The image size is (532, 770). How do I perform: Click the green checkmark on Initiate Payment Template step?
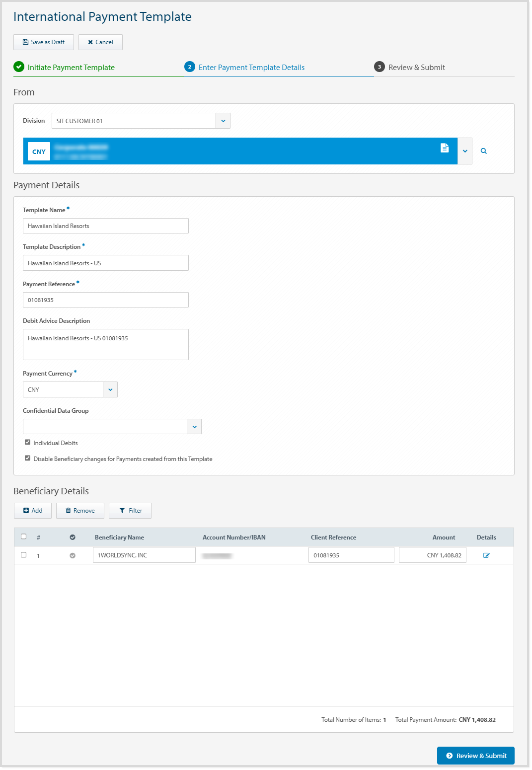[18, 67]
